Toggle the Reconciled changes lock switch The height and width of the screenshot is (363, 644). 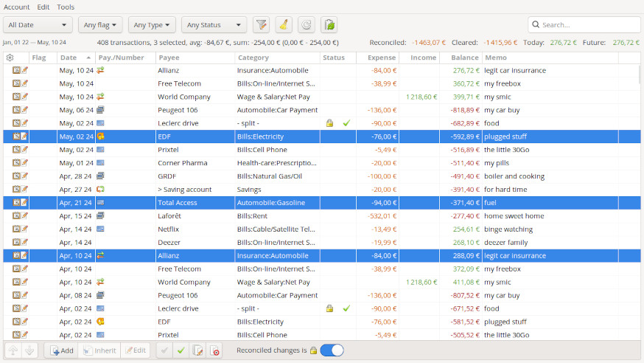point(332,350)
